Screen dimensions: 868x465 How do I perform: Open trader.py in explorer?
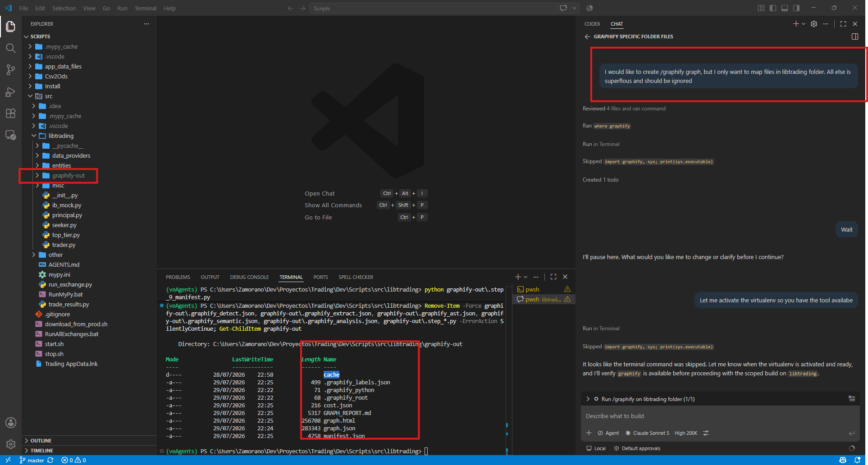[x=64, y=245]
